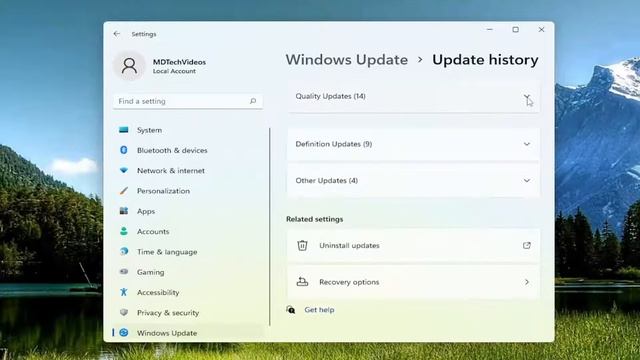Click the Recovery options drive icon
Screen dimensions: 640x360
[302, 282]
